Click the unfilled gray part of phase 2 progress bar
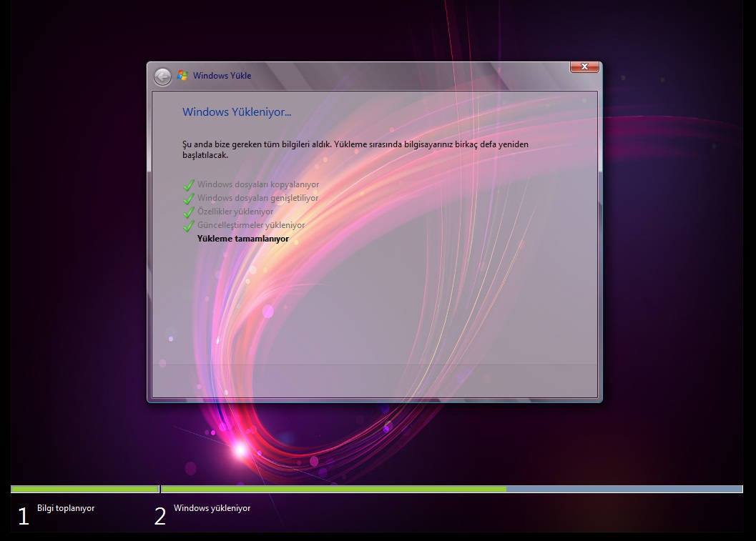Image resolution: width=756 pixels, height=541 pixels. click(x=624, y=490)
